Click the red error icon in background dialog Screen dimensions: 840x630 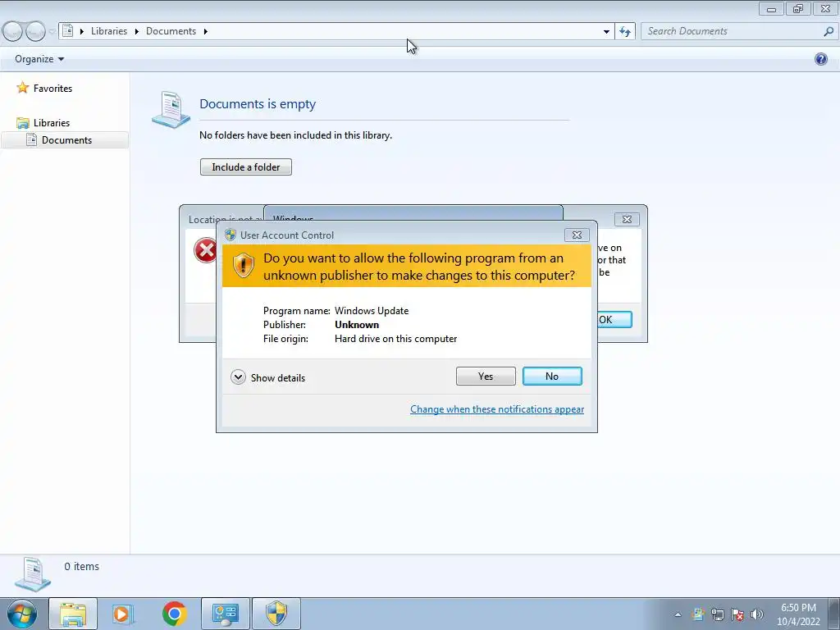205,250
